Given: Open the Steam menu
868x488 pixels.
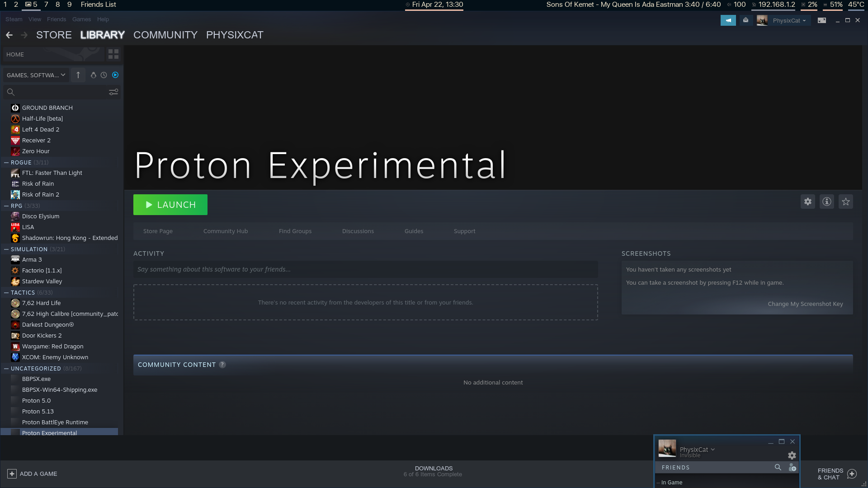Looking at the screenshot, I should 14,19.
